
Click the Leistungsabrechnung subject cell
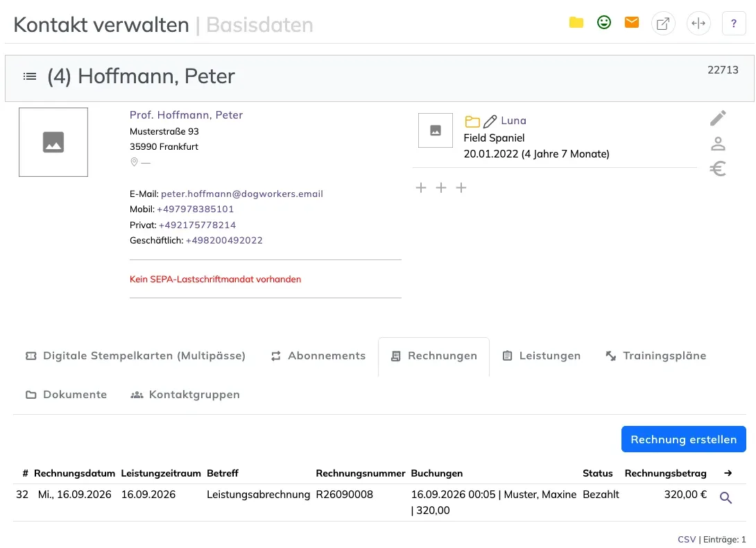click(x=259, y=495)
